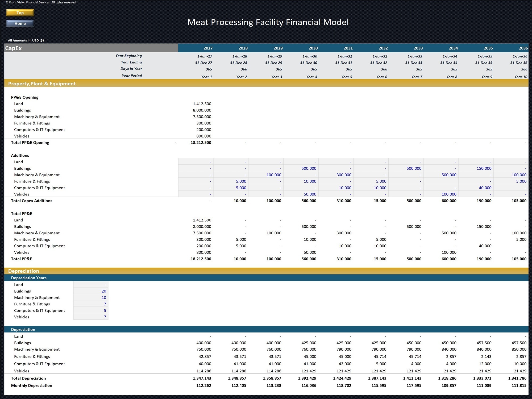The height and width of the screenshot is (399, 532).
Task: Click Total Capex Additions value 600.000
Action: pyautogui.click(x=449, y=201)
